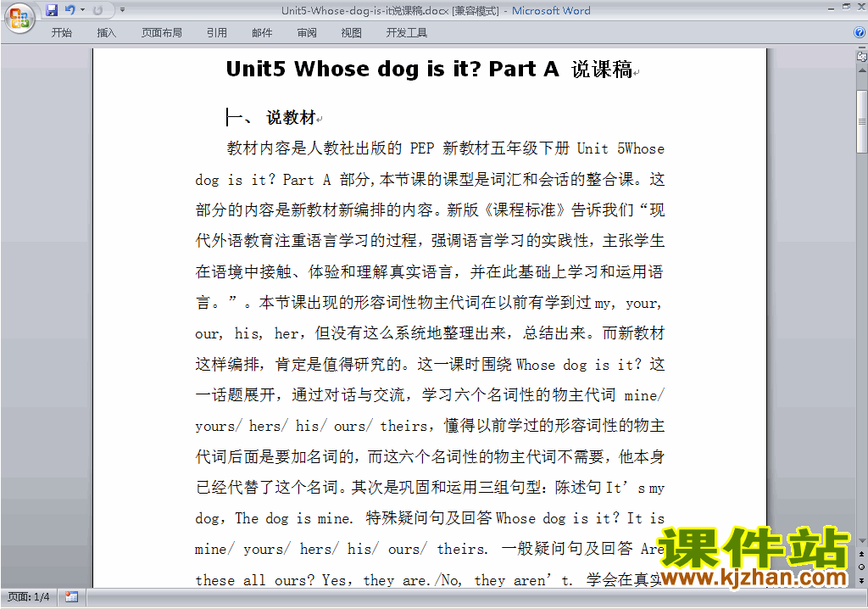The image size is (868, 609).
Task: Click the vertical scrollbar down arrow
Action: click(861, 541)
